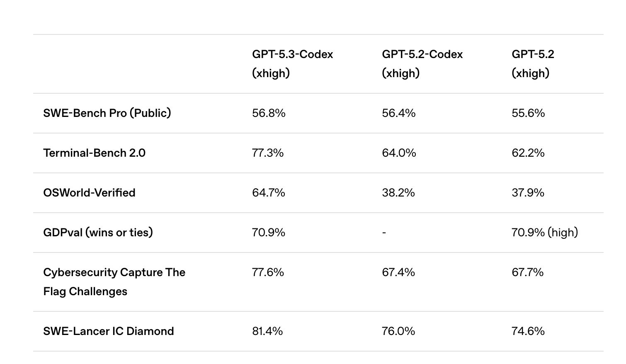Viewport: 626px width, 364px height.
Task: Click the 67.4% Cybersecurity CTF value
Action: point(398,272)
